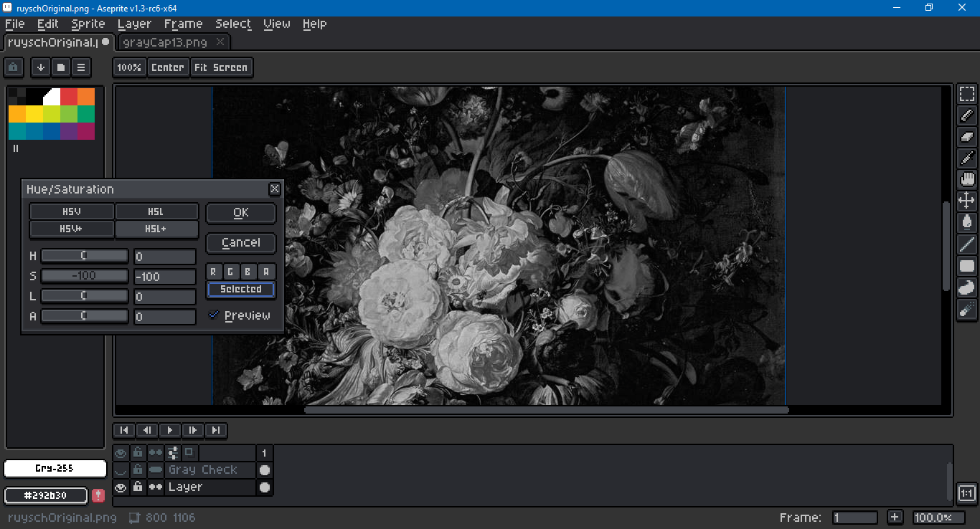Select the Pencil tool
This screenshot has height=529, width=980.
point(967,115)
